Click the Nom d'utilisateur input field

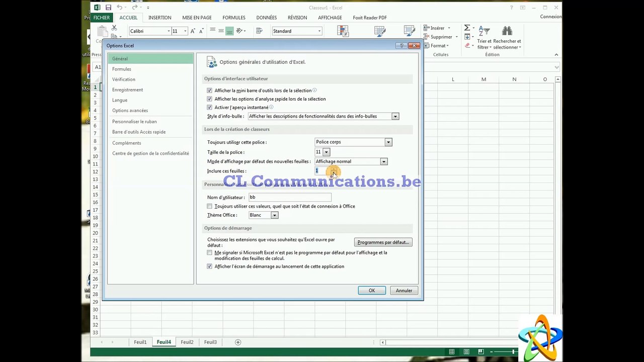290,198
